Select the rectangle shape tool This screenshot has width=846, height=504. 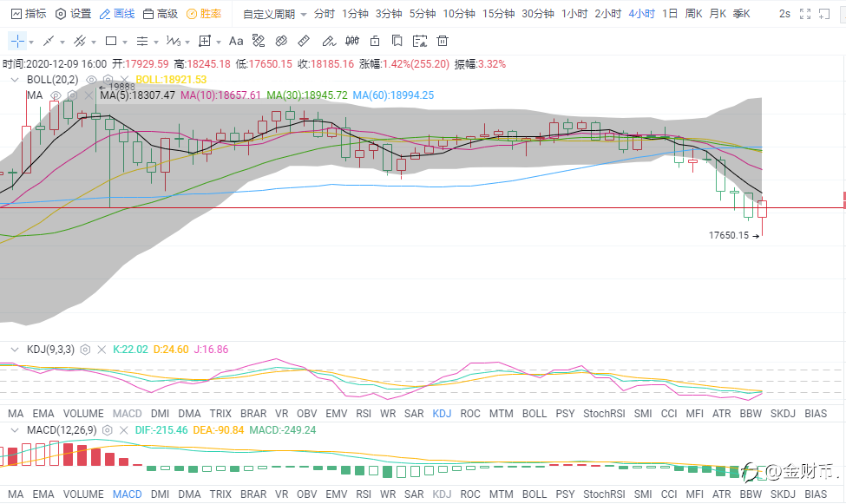pos(111,41)
